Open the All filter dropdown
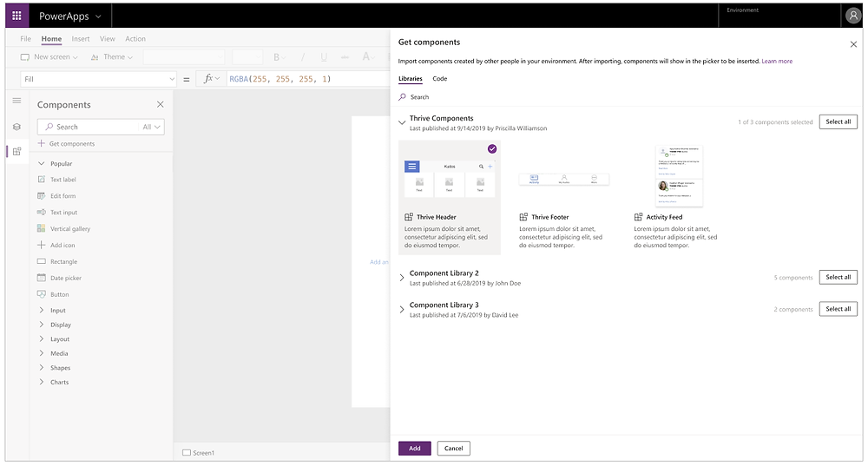The width and height of the screenshot is (868, 466). click(151, 127)
